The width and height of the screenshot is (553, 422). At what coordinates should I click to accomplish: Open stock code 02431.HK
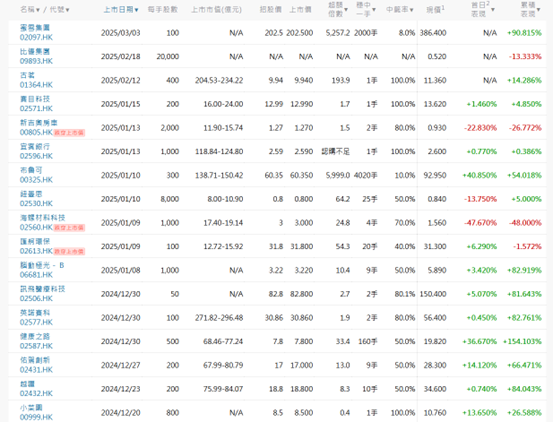click(36, 370)
